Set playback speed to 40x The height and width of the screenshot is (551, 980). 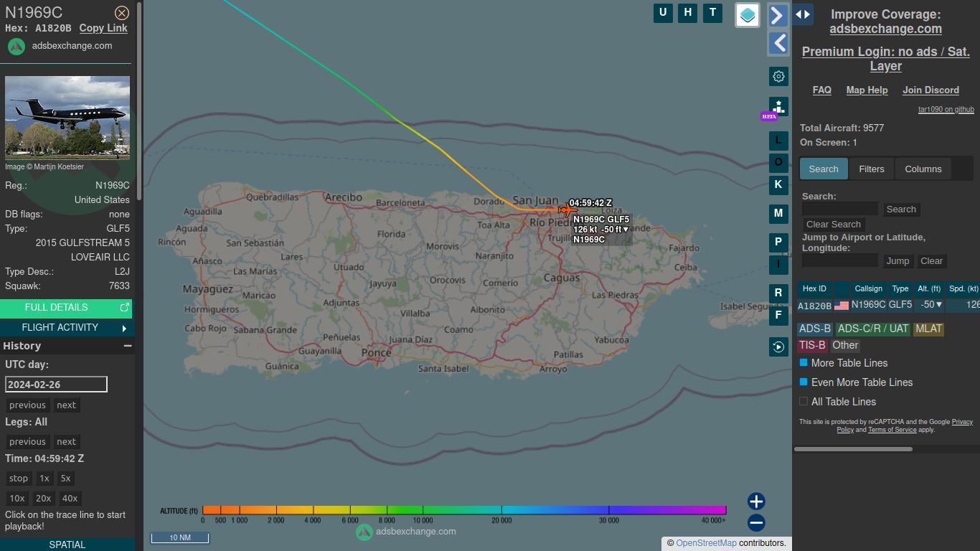pos(70,499)
